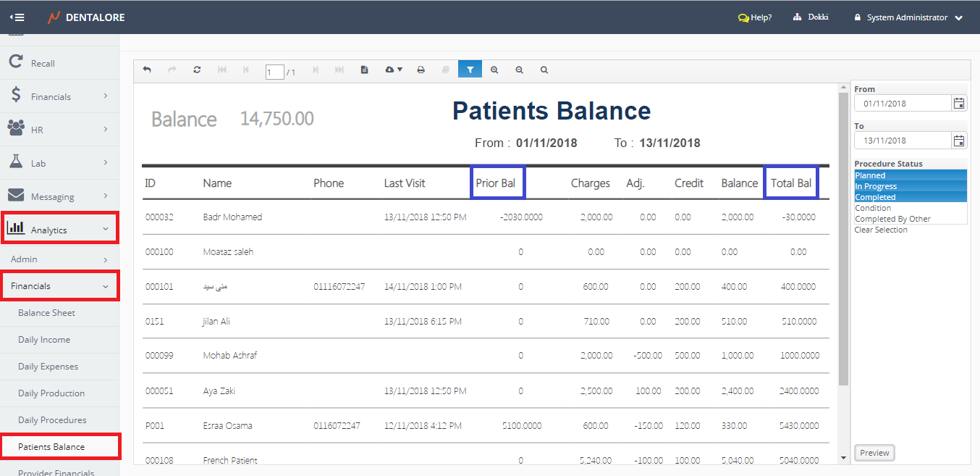
Task: Click the Preview button
Action: click(874, 453)
